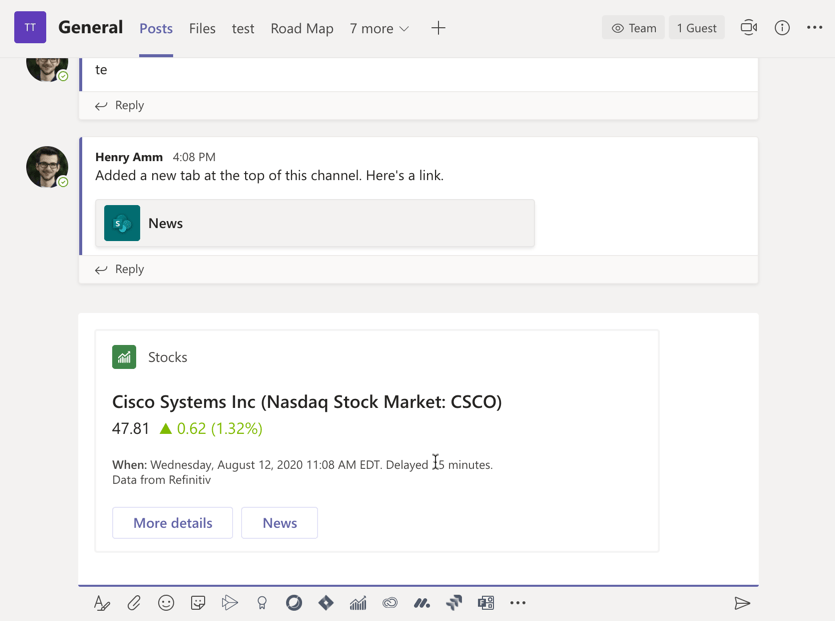Attach a file with the paperclip icon
Image resolution: width=835 pixels, height=621 pixels.
(x=134, y=603)
